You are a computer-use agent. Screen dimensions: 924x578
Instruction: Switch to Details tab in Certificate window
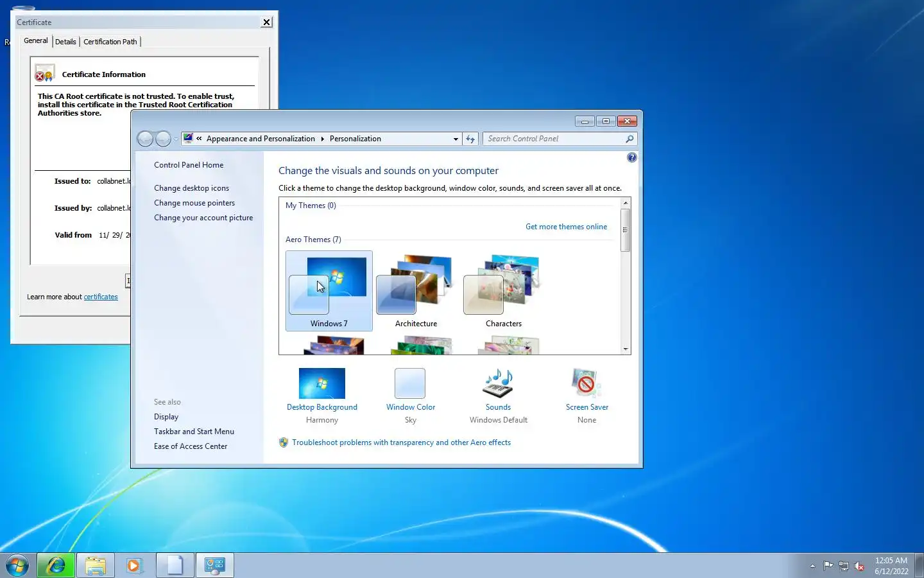tap(65, 42)
